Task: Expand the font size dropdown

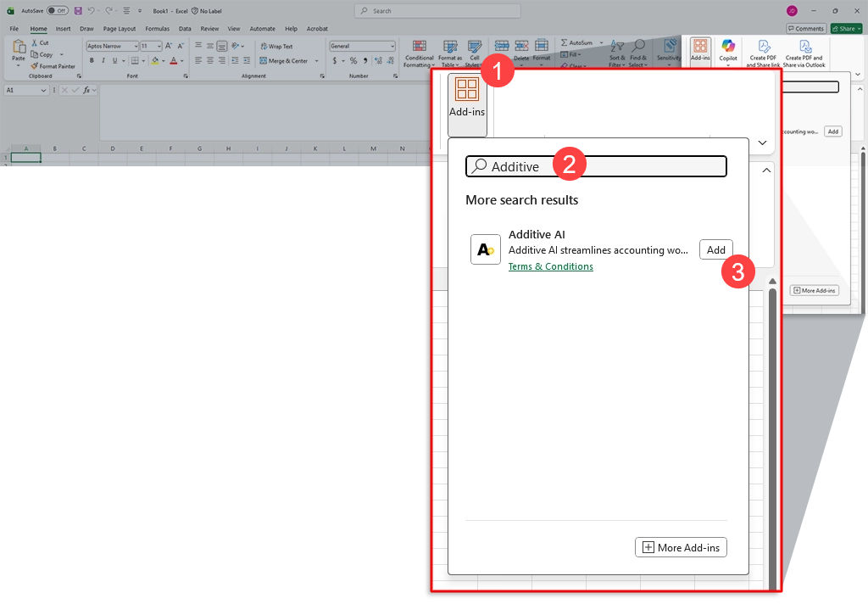Action: pyautogui.click(x=159, y=46)
